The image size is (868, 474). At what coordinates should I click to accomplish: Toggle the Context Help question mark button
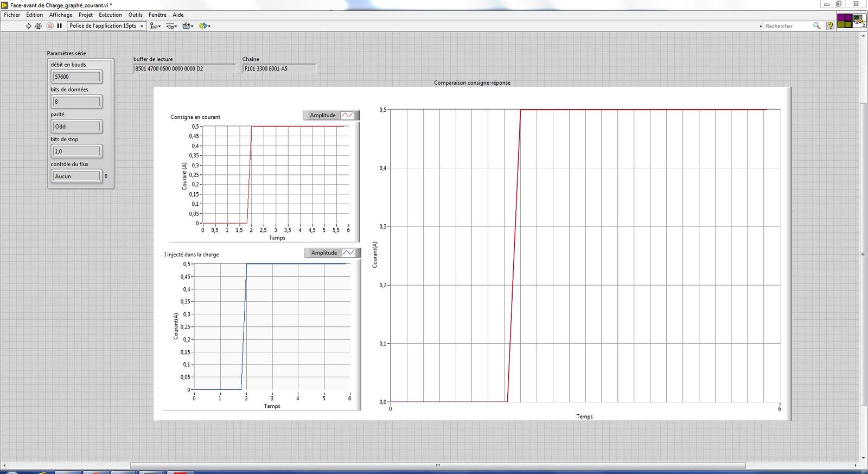pyautogui.click(x=830, y=26)
